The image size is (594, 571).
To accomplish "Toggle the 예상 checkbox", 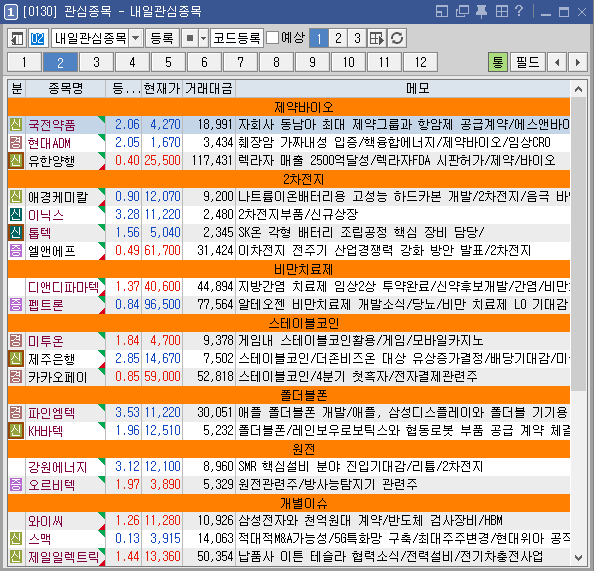I will (272, 38).
